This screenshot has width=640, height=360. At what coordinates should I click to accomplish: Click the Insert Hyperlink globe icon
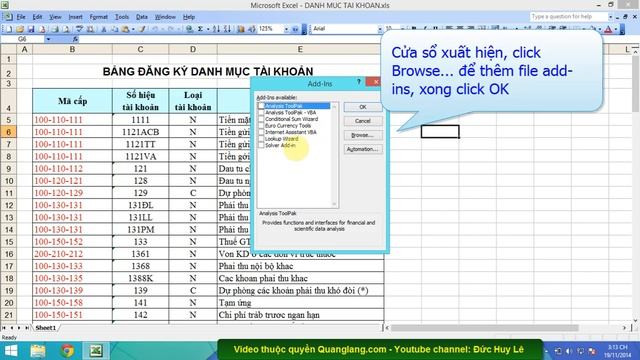point(189,29)
